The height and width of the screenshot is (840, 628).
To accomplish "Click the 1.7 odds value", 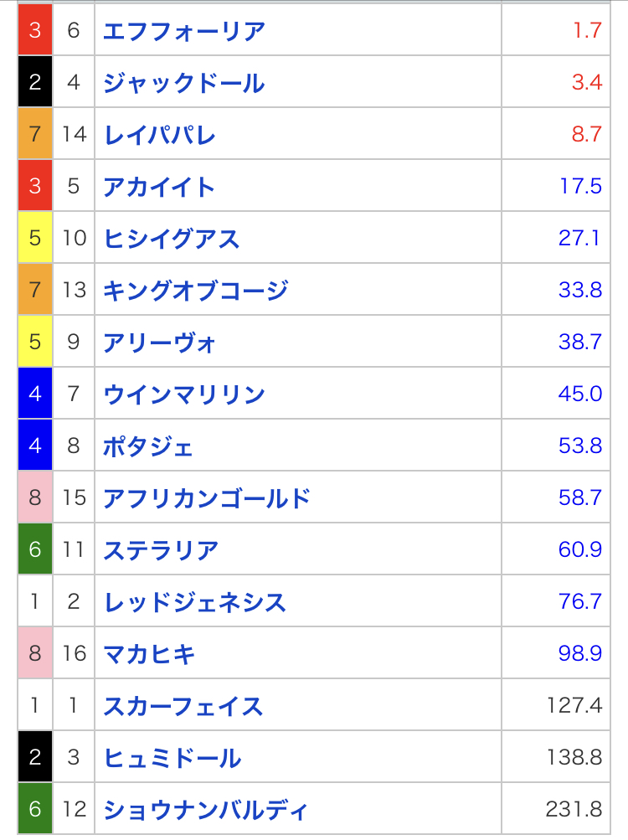I will [587, 31].
